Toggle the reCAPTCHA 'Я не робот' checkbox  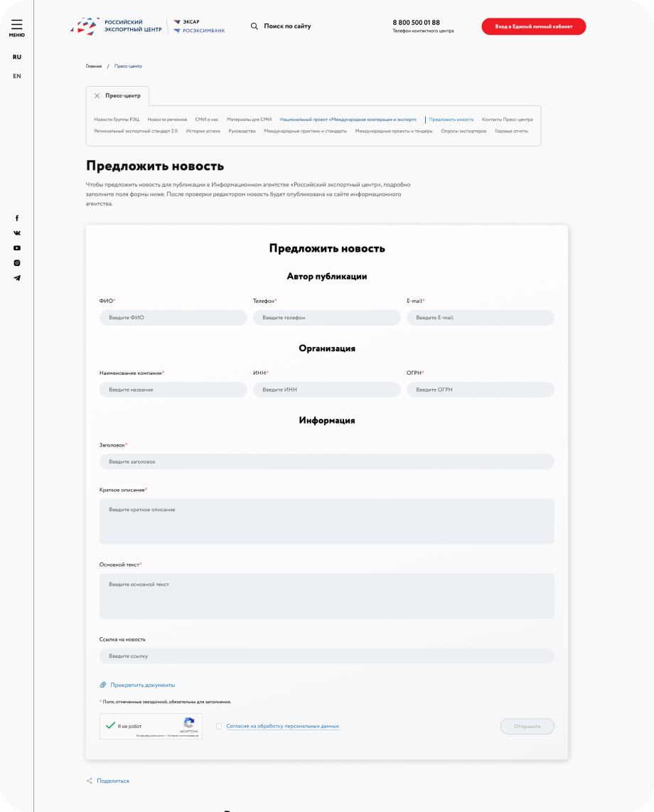(110, 726)
